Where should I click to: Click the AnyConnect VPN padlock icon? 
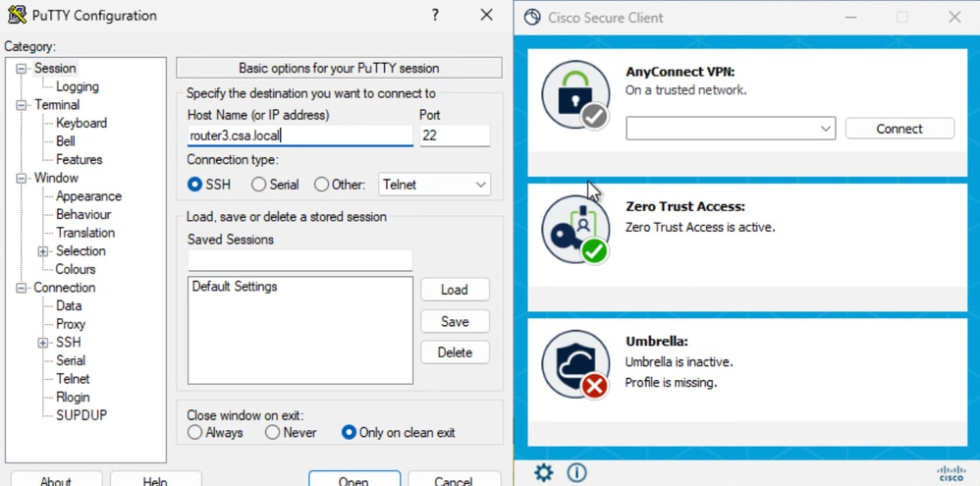tap(575, 94)
